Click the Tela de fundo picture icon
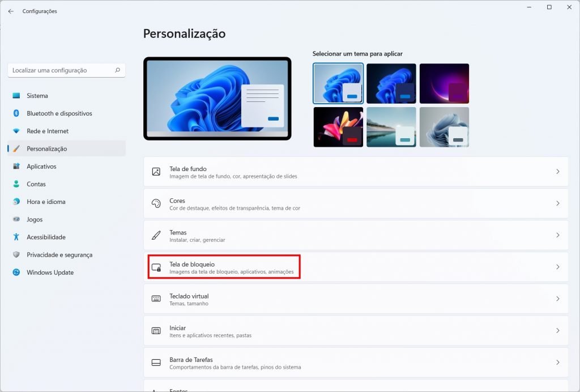The width and height of the screenshot is (580, 392). (x=156, y=172)
